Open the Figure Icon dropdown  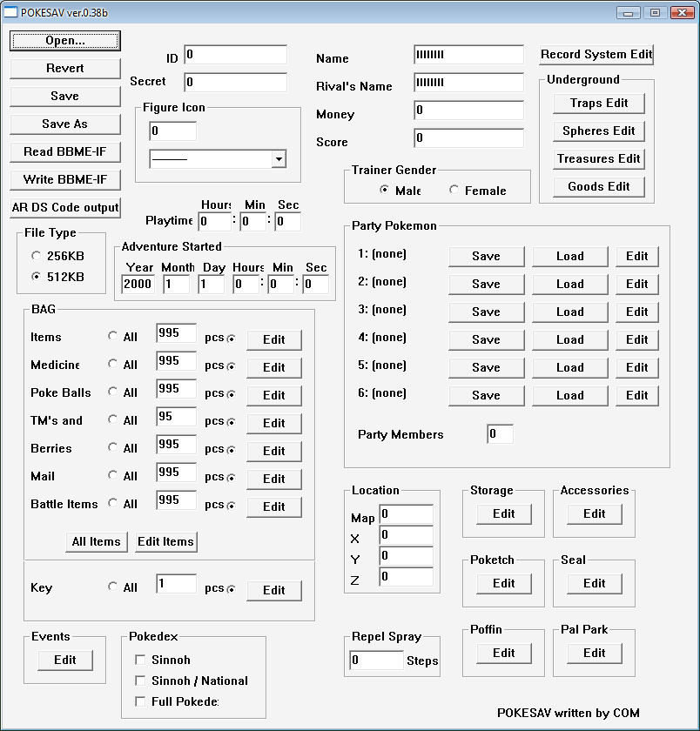[x=279, y=158]
